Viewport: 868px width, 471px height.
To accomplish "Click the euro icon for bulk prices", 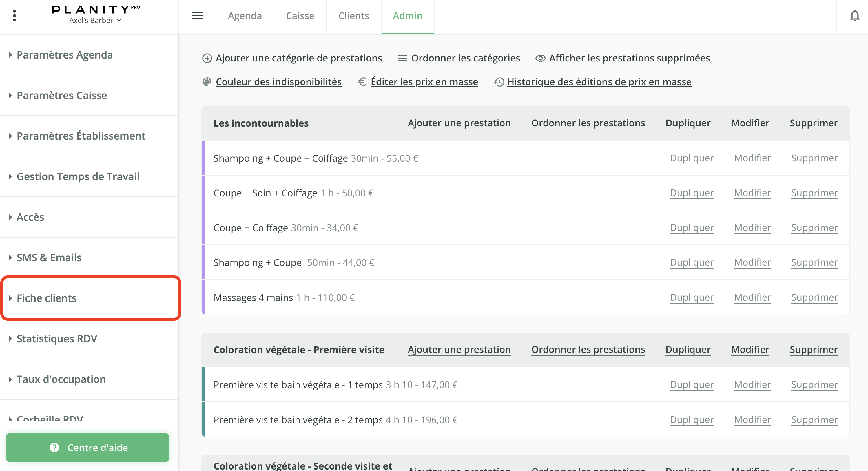I will tap(362, 82).
